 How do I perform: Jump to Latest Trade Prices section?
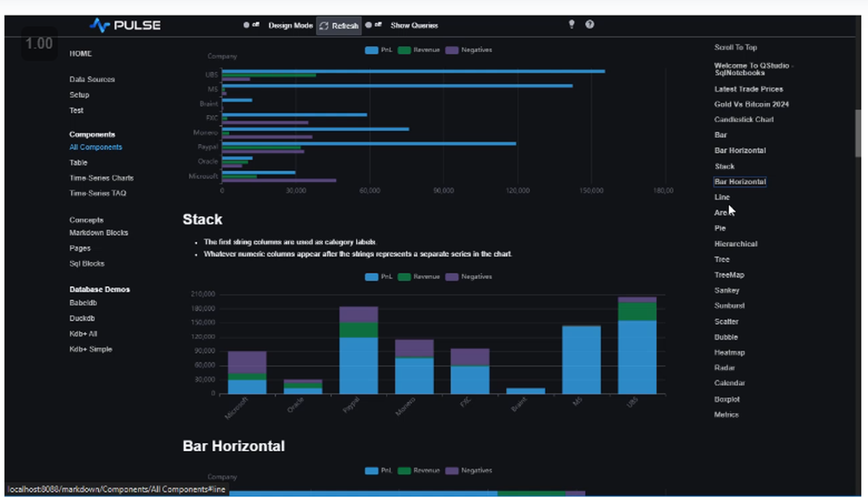pyautogui.click(x=748, y=89)
